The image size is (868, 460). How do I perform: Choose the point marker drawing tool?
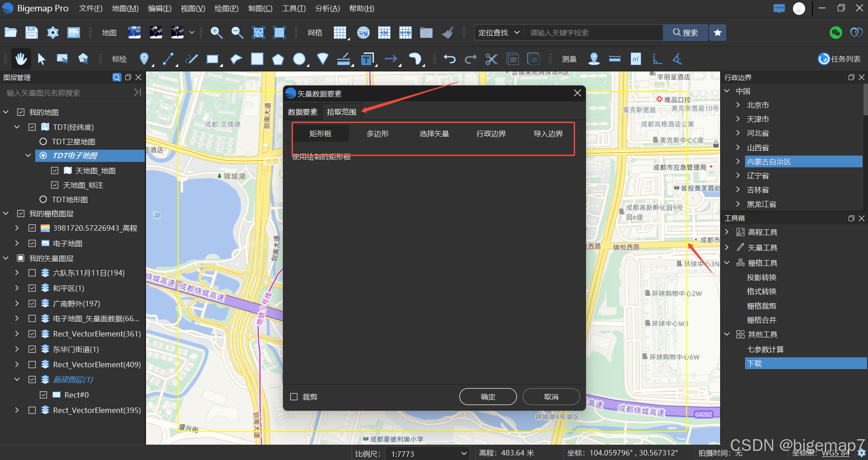[144, 59]
